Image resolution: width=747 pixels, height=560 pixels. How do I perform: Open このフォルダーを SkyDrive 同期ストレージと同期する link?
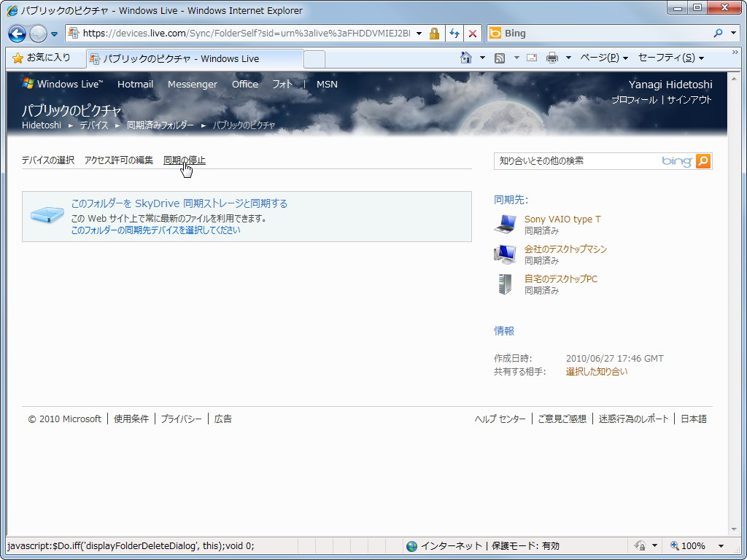point(179,204)
